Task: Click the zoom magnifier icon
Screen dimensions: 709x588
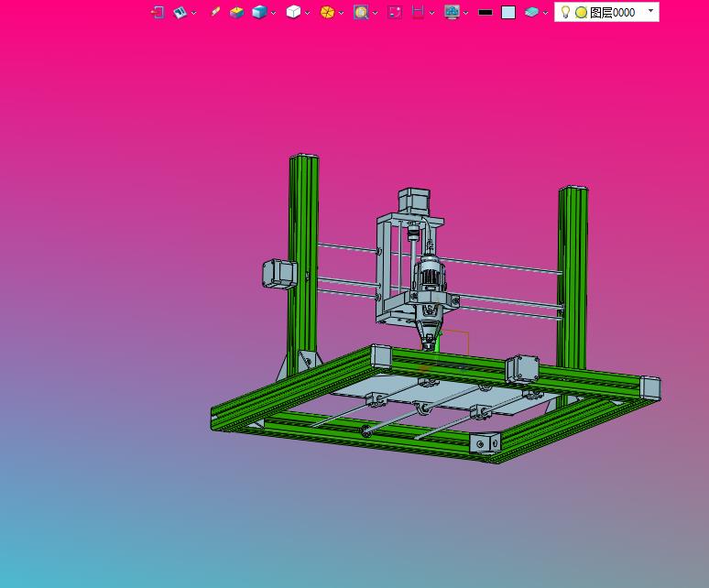Action: 361,12
